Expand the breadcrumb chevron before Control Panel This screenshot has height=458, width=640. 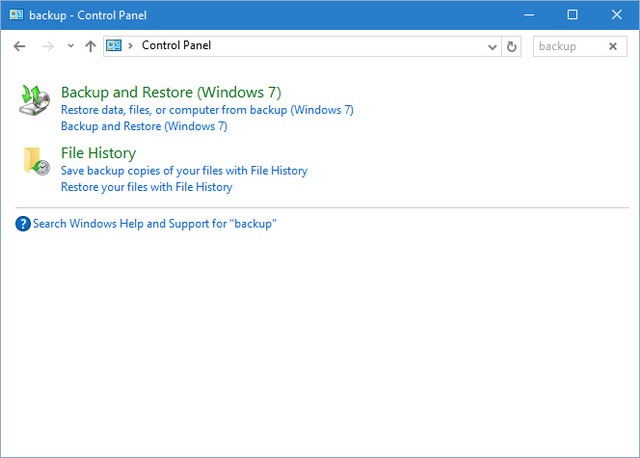(x=131, y=46)
